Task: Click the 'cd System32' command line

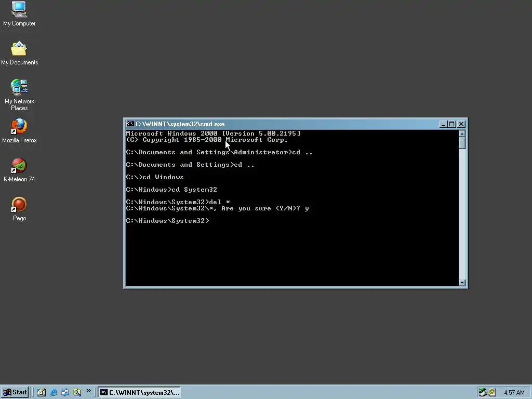Action: 171,190
